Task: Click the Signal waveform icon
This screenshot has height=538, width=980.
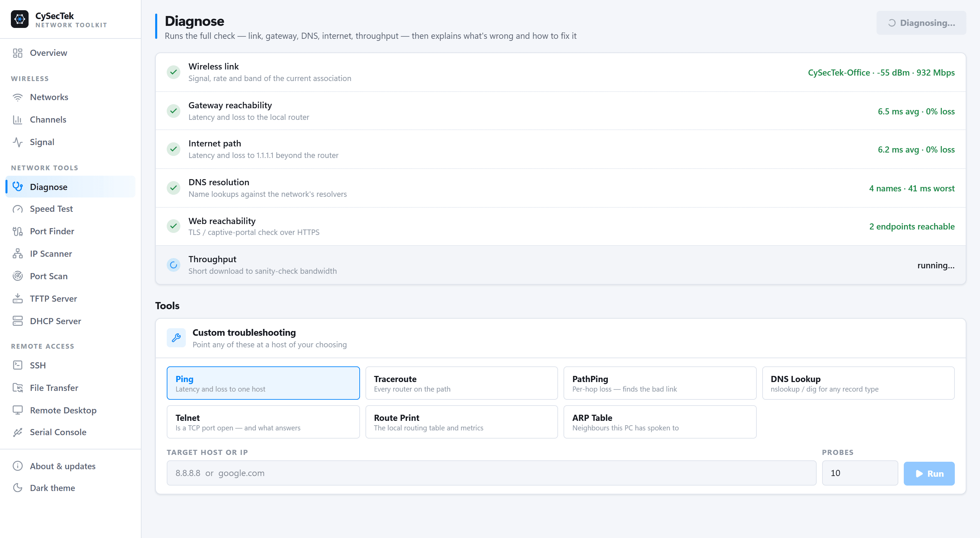Action: click(17, 142)
